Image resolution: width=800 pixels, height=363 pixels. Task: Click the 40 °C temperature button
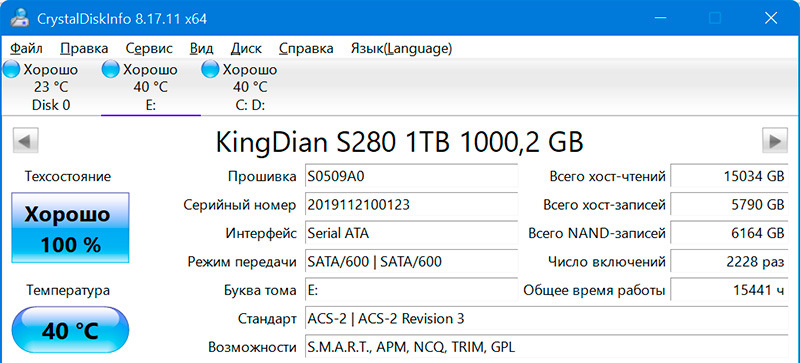click(x=70, y=330)
